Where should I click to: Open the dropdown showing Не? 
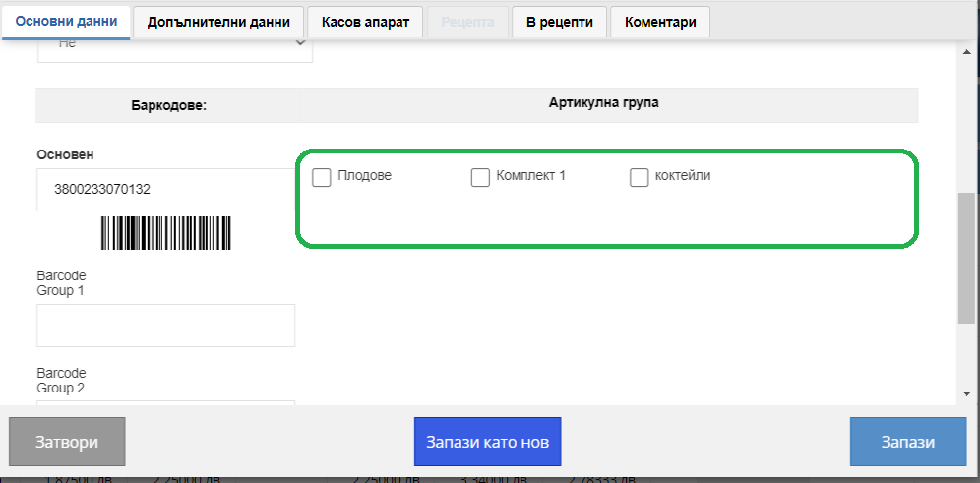pos(175,50)
